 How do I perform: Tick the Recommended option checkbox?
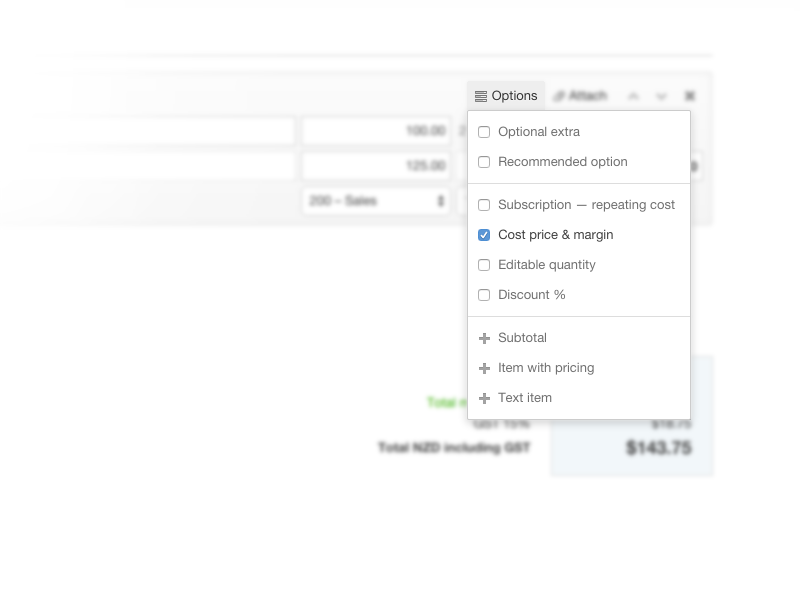(x=484, y=162)
